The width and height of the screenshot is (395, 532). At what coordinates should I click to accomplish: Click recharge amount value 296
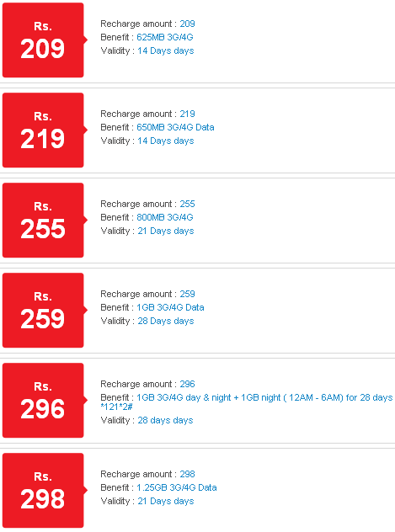click(x=187, y=384)
